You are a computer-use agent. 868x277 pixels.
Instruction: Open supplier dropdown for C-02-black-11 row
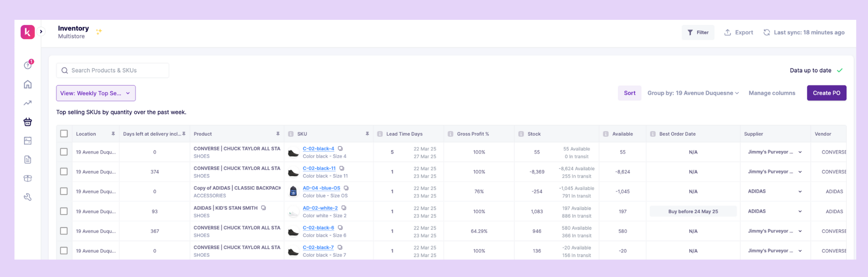click(775, 172)
